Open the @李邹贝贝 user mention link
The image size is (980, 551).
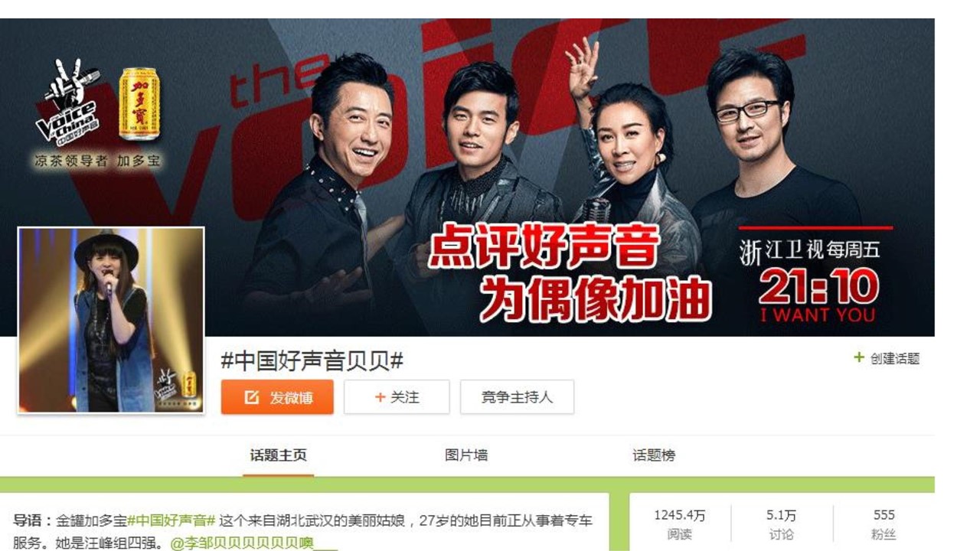(x=253, y=543)
